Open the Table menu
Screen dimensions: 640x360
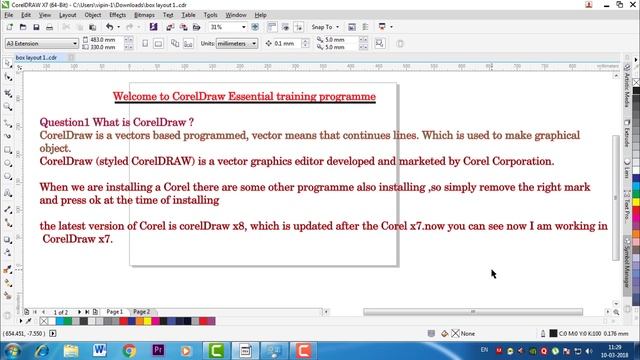tap(188, 15)
